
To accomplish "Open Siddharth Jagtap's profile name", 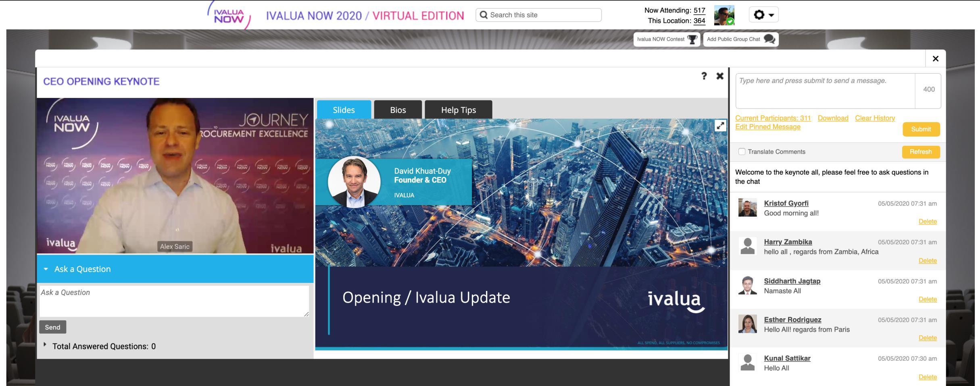I will [x=792, y=281].
